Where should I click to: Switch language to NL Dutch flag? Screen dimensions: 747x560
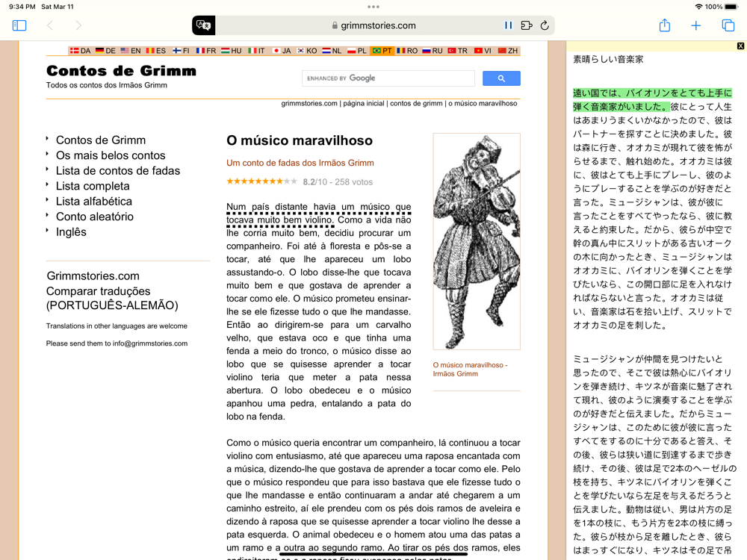pos(332,51)
